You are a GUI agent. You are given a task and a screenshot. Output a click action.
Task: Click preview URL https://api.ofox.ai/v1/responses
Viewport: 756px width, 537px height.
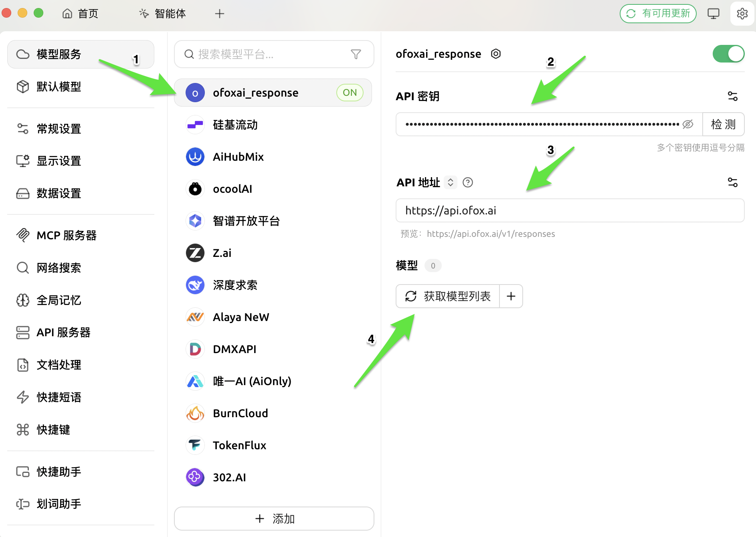pyautogui.click(x=491, y=234)
